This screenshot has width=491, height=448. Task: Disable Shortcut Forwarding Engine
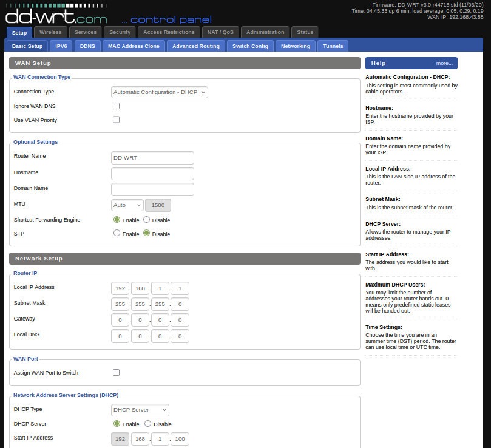pos(146,220)
